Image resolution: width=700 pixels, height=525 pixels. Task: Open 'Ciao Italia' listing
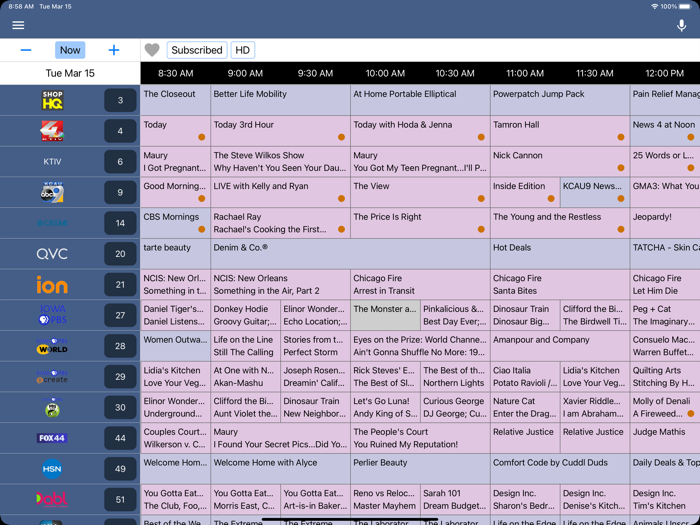tap(525, 376)
